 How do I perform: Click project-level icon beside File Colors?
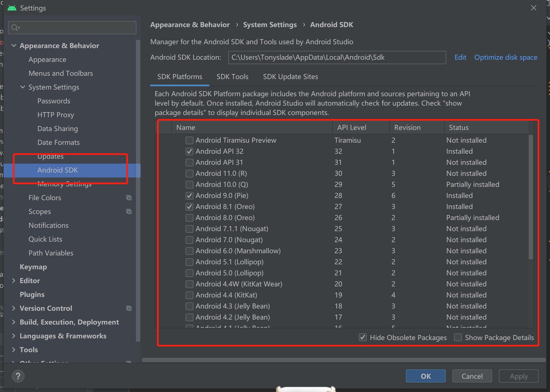129,198
